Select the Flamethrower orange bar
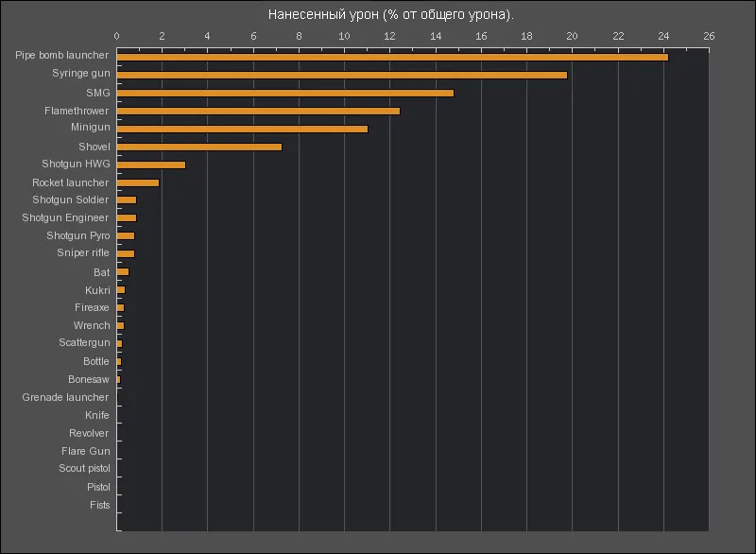The image size is (756, 554). coord(258,112)
